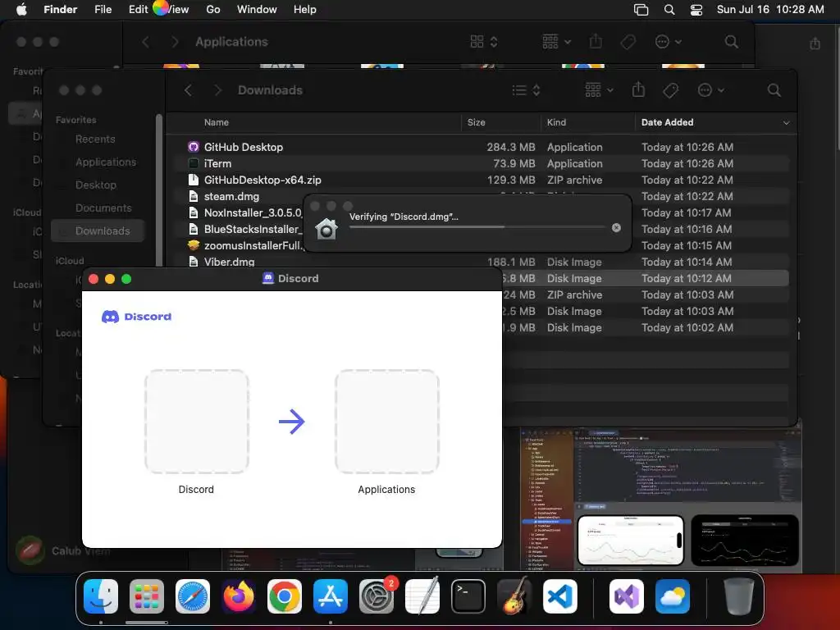Viewport: 840px width, 630px height.
Task: Select the iTerm file row
Action: 482,163
